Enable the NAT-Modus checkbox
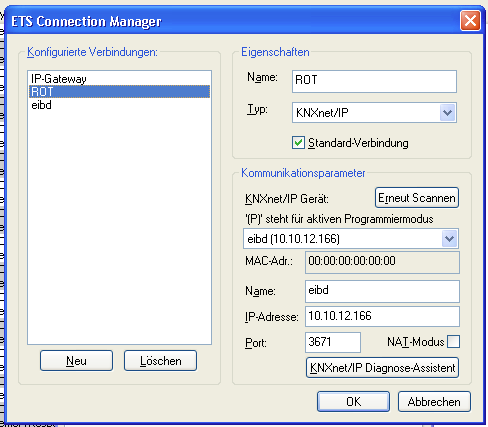 tap(454, 342)
